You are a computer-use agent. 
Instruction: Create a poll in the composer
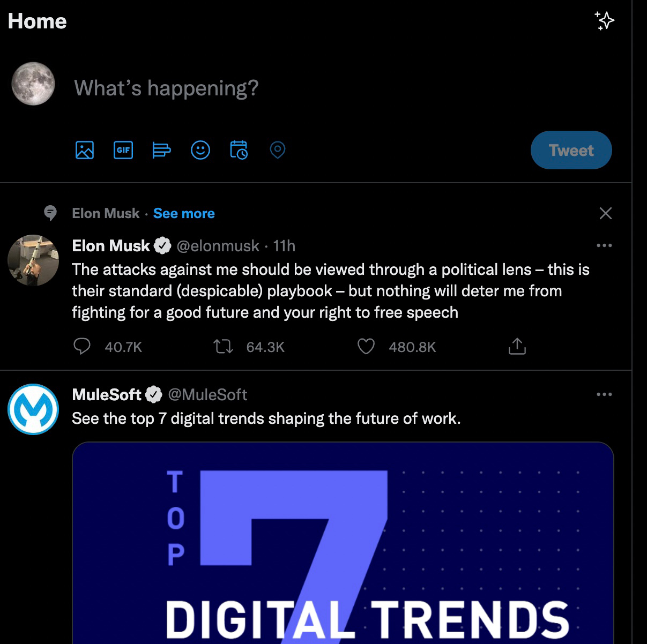click(x=161, y=150)
